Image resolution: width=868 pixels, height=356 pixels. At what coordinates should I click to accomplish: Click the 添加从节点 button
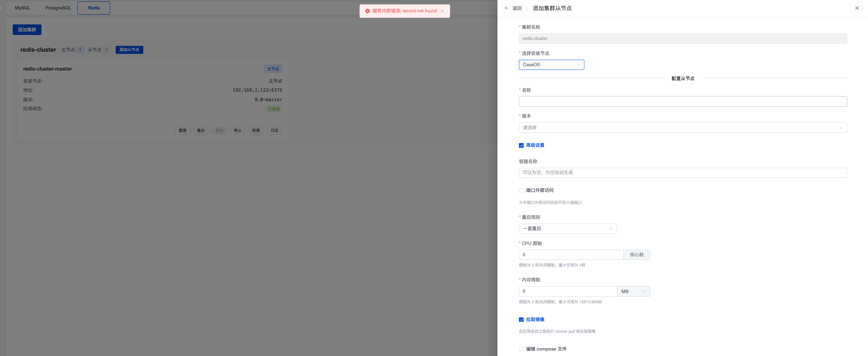click(x=129, y=50)
